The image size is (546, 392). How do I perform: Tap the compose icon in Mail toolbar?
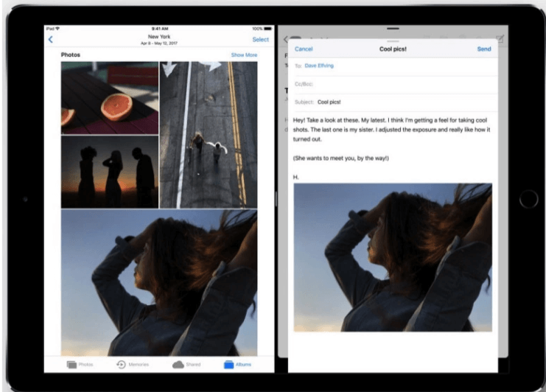click(500, 38)
